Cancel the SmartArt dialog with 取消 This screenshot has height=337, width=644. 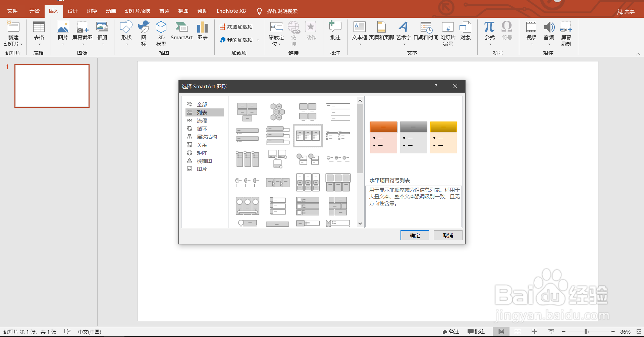pyautogui.click(x=448, y=235)
